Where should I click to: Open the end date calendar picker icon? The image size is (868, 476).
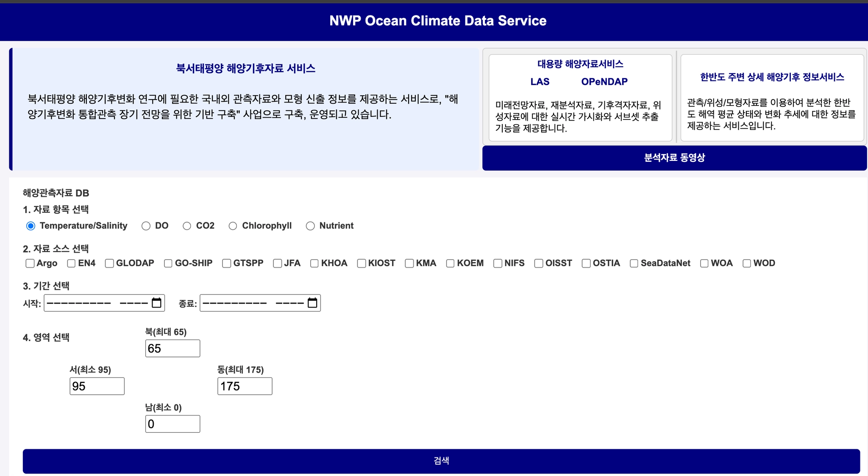(x=312, y=303)
